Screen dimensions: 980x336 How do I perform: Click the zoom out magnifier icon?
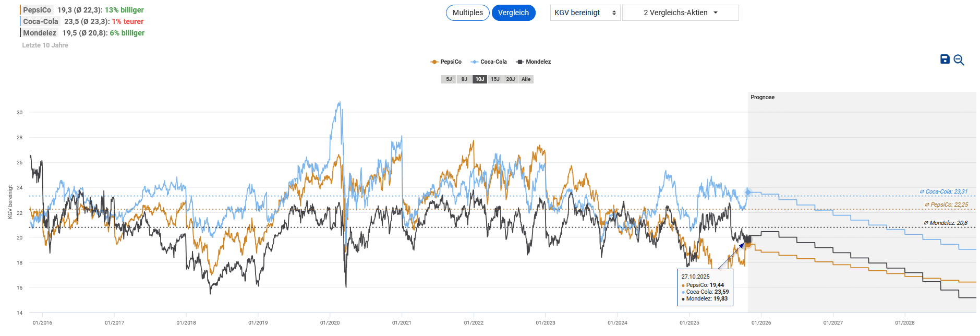coord(959,60)
